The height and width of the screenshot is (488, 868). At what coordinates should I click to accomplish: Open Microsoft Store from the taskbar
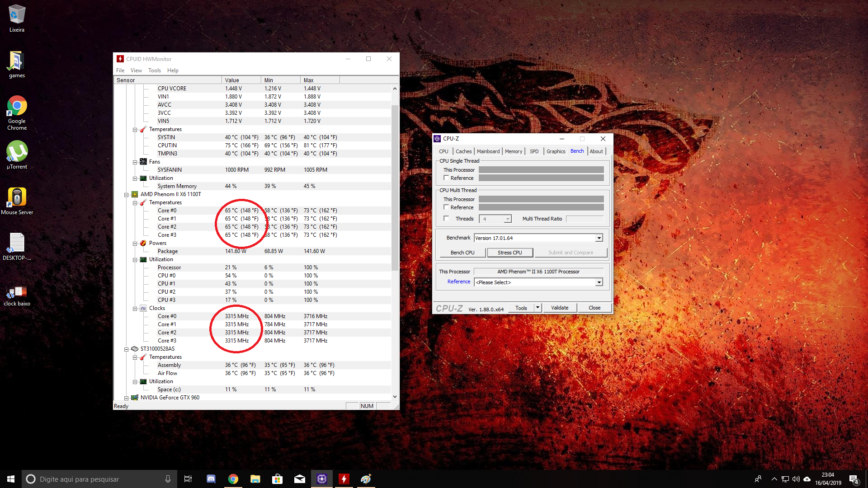(x=278, y=479)
